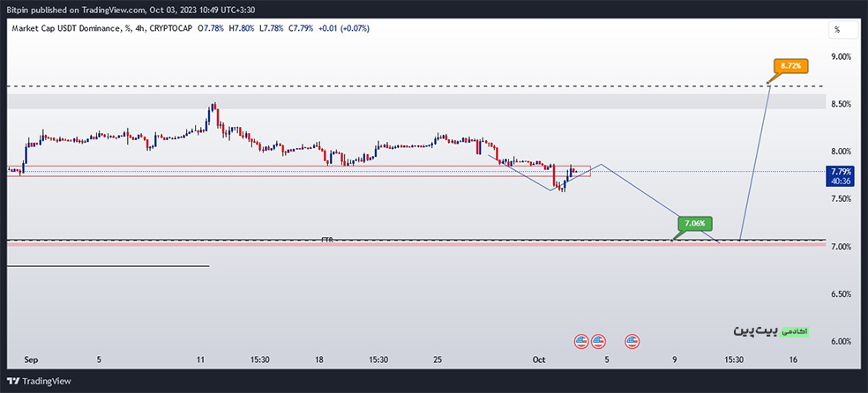Click the 11 date label on time axis
Screen dimensions: 868x393
point(201,360)
